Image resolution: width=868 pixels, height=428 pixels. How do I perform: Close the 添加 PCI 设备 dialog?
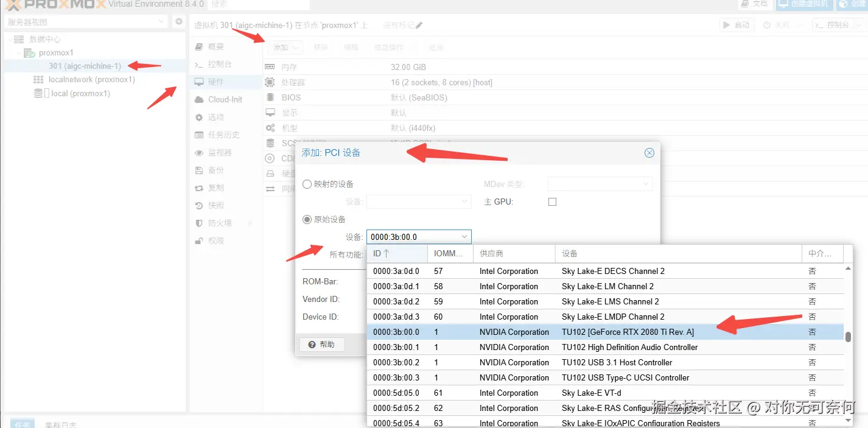(x=649, y=153)
